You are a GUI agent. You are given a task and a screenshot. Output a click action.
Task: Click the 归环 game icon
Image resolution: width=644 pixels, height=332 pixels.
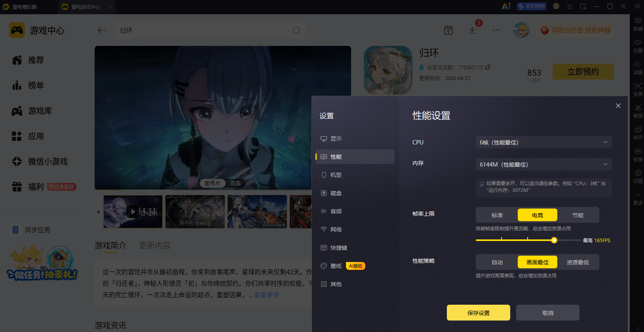tap(388, 70)
